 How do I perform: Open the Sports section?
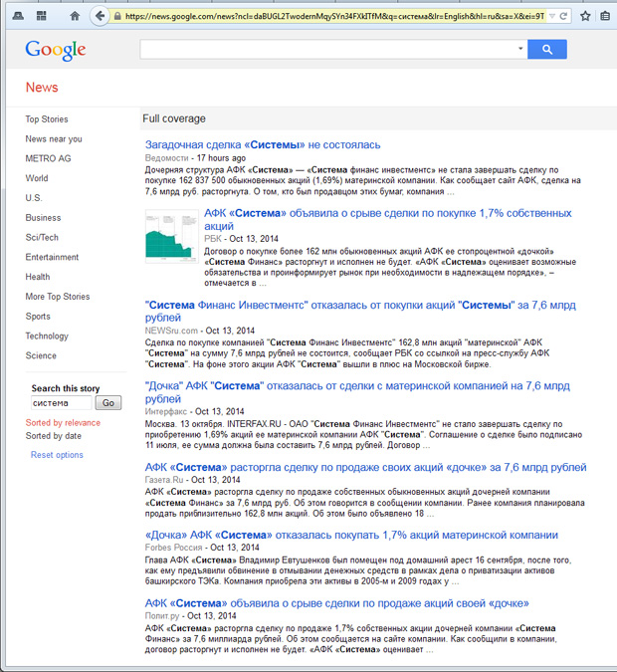pos(38,317)
